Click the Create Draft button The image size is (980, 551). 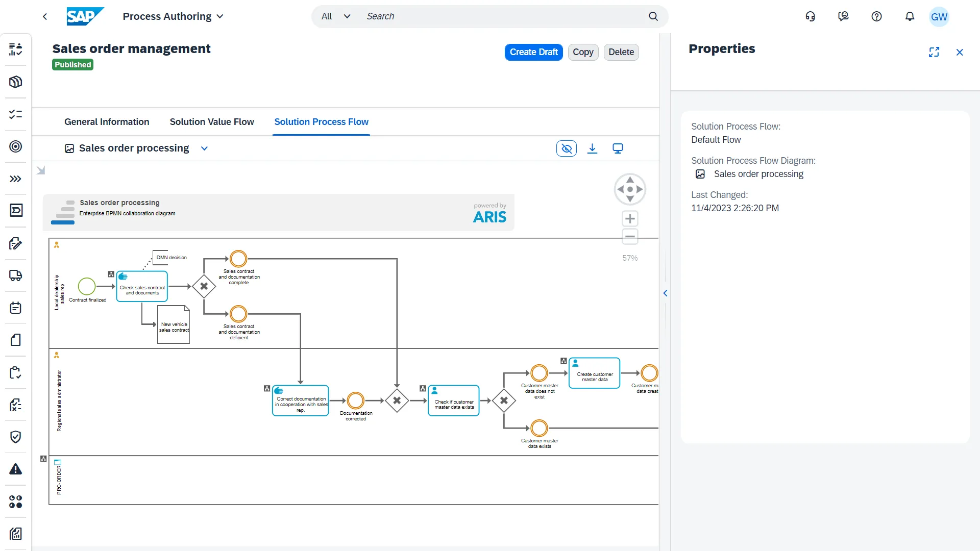point(533,52)
